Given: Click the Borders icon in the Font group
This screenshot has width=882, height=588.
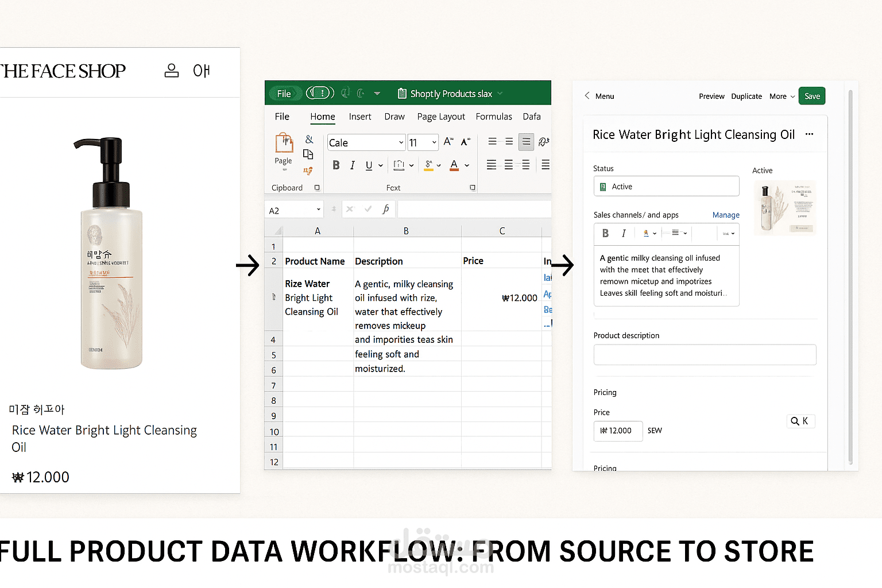Looking at the screenshot, I should [399, 165].
